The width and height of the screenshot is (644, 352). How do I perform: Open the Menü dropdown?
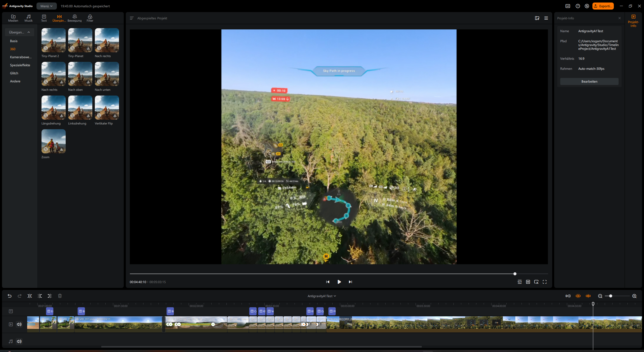47,6
